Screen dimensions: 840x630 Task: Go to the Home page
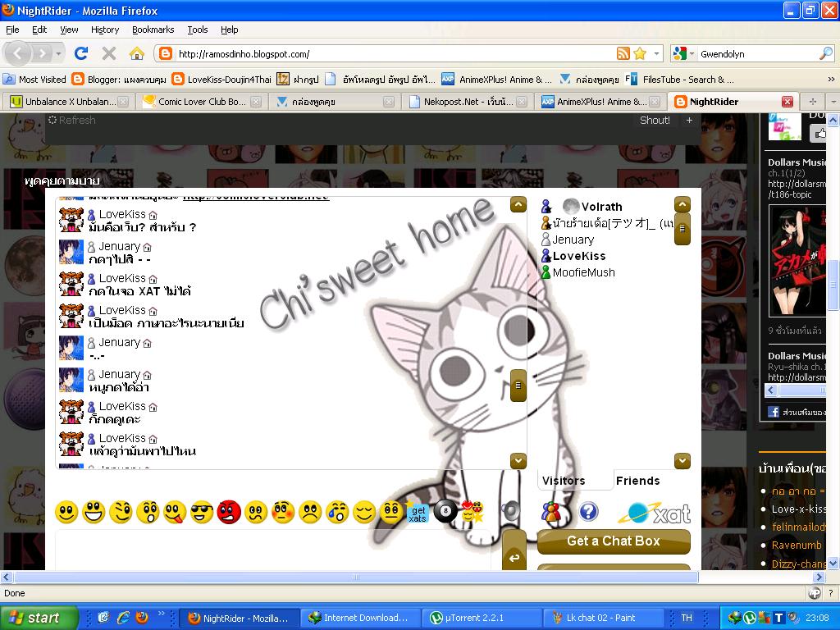tap(137, 53)
